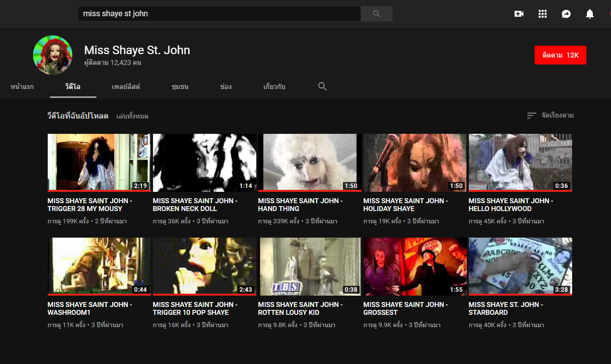Click the search magnifier button
This screenshot has height=364, width=611.
pyautogui.click(x=376, y=14)
